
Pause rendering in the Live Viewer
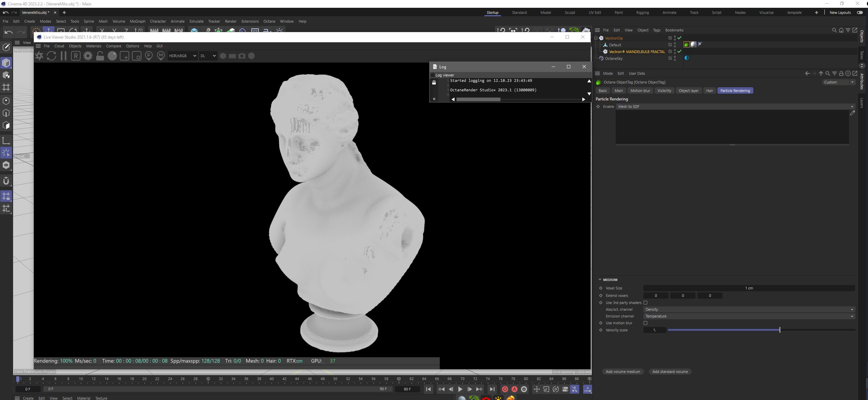pyautogui.click(x=63, y=56)
